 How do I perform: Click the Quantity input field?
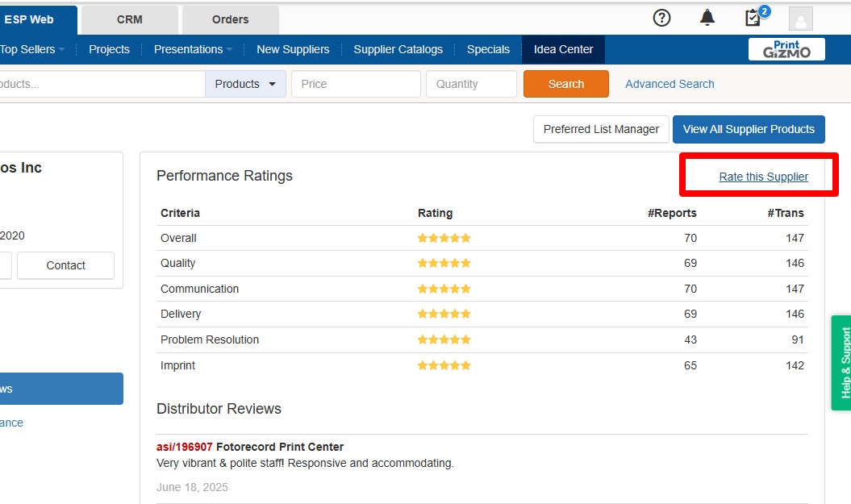(471, 84)
